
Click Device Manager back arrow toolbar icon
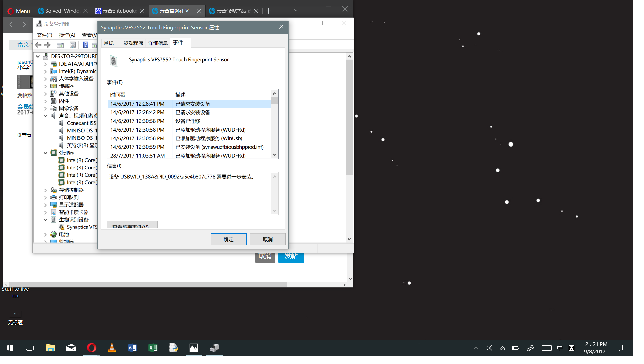point(38,45)
